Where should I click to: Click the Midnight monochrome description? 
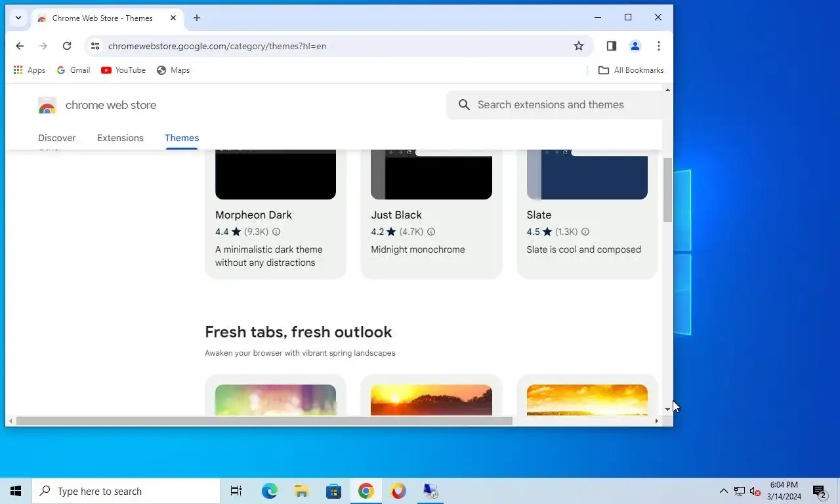tap(417, 249)
